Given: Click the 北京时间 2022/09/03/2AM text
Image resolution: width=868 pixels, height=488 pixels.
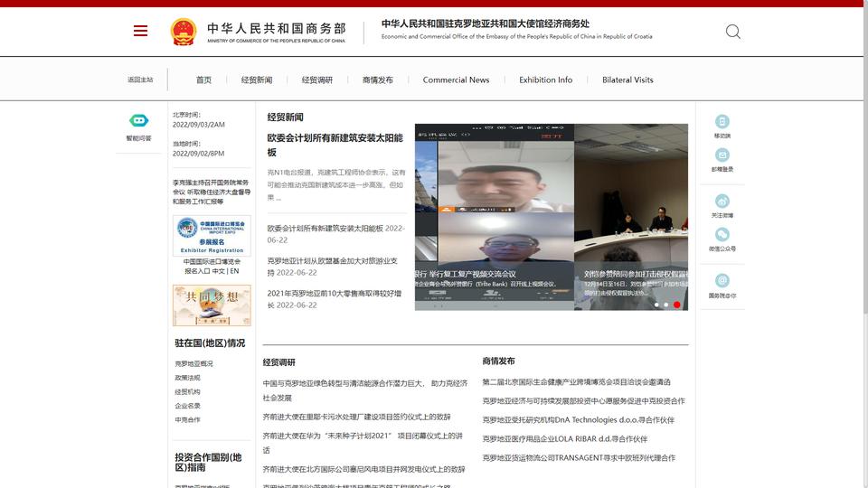Looking at the screenshot, I should (x=198, y=119).
